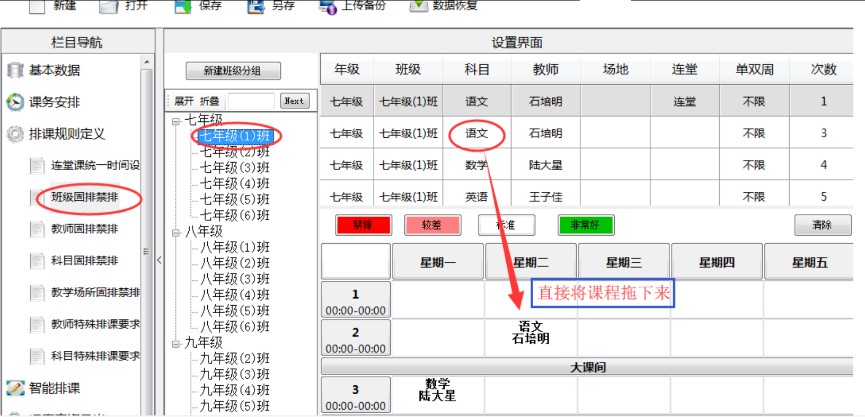Viewport: 865px width, 417px height.
Task: Click period 2 row header
Action: tap(356, 338)
